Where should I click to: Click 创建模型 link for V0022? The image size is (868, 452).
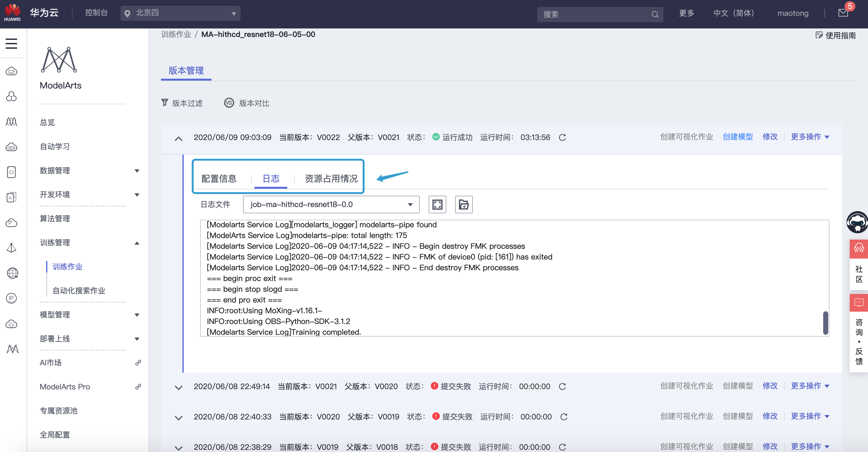tap(737, 137)
